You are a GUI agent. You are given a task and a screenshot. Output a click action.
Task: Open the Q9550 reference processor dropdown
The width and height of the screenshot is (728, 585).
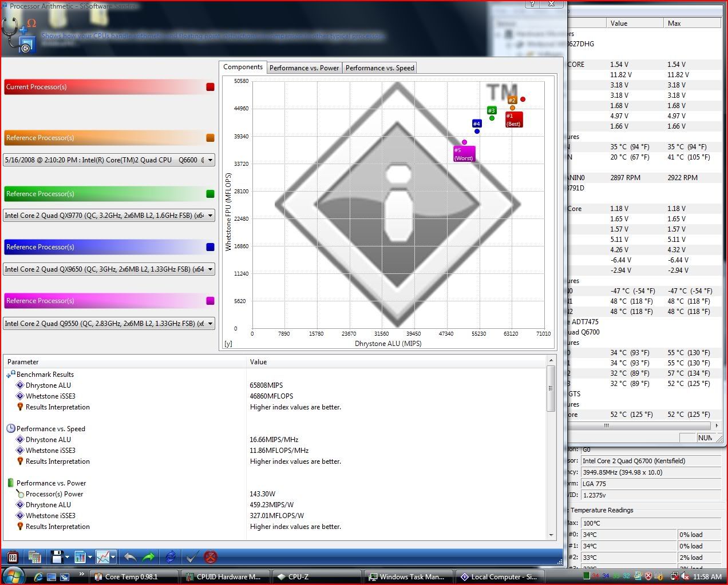[210, 323]
